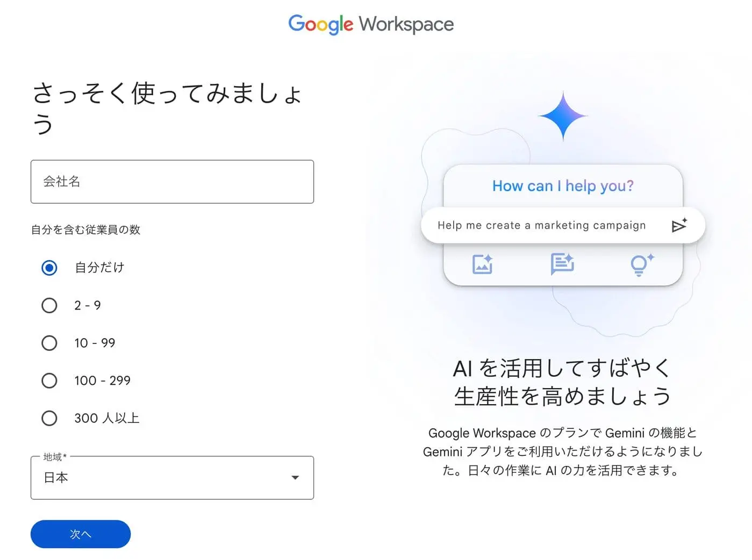Click the 次へ button
This screenshot has width=752, height=560.
tap(81, 534)
